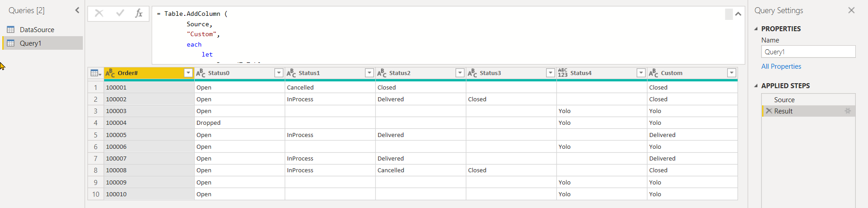The width and height of the screenshot is (868, 208).
Task: Click the Dropped cell in Status0
Action: [x=240, y=123]
